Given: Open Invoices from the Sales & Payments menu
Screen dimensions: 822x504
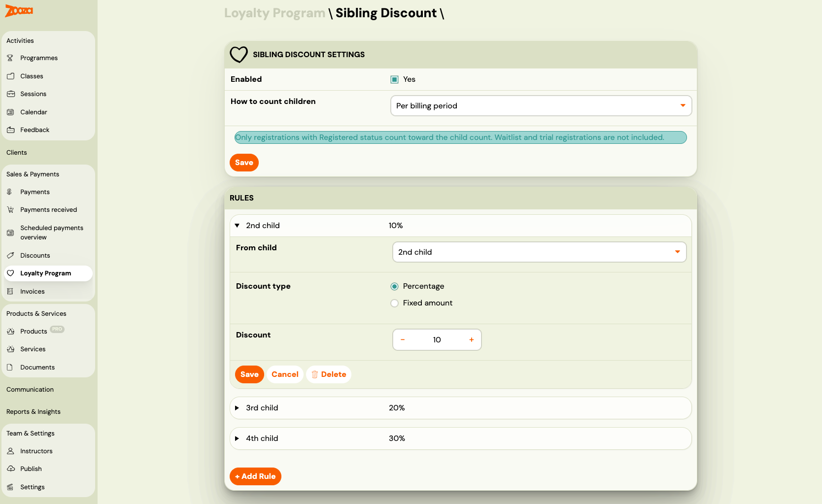Looking at the screenshot, I should (x=32, y=291).
